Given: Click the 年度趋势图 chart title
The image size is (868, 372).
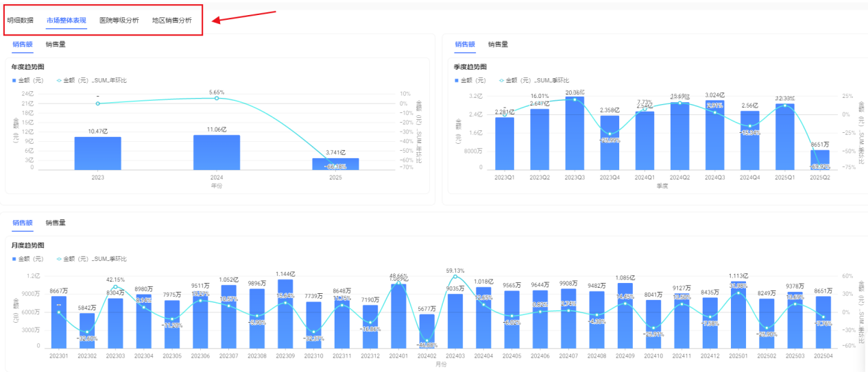Looking at the screenshot, I should point(27,67).
